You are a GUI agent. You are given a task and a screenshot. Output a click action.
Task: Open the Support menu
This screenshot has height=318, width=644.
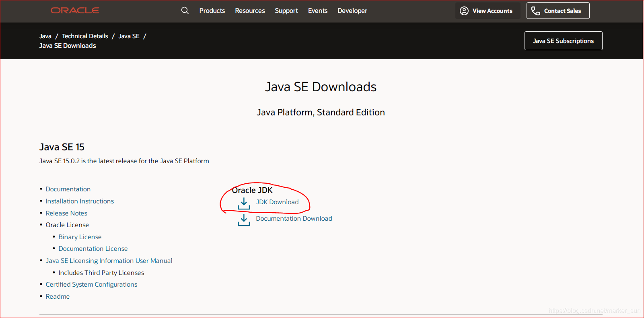[x=286, y=11]
